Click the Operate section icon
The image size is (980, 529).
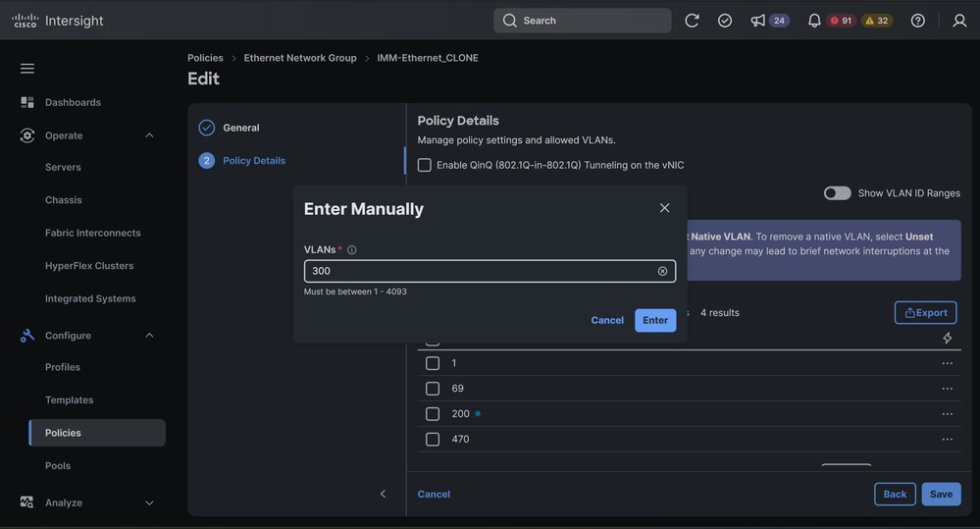click(26, 135)
